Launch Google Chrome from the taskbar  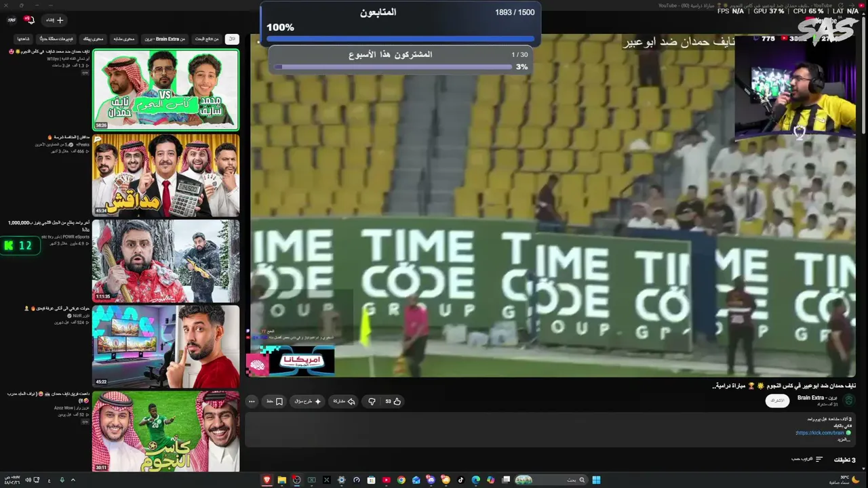[x=401, y=480]
